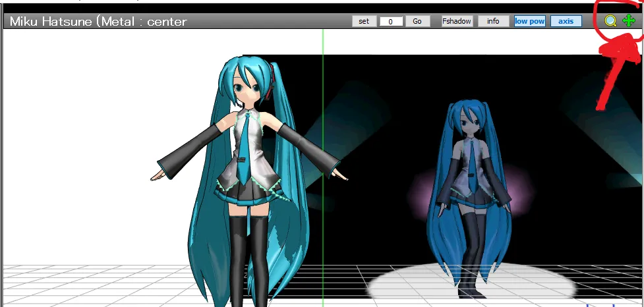Viewport: 644px width, 307px height.
Task: Click the 'Fshadow' button
Action: [457, 21]
